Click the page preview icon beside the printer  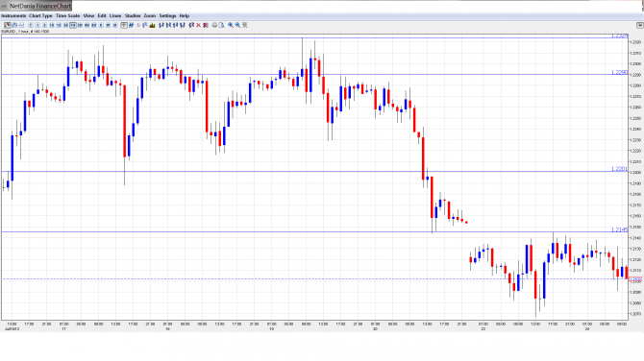[x=221, y=25]
